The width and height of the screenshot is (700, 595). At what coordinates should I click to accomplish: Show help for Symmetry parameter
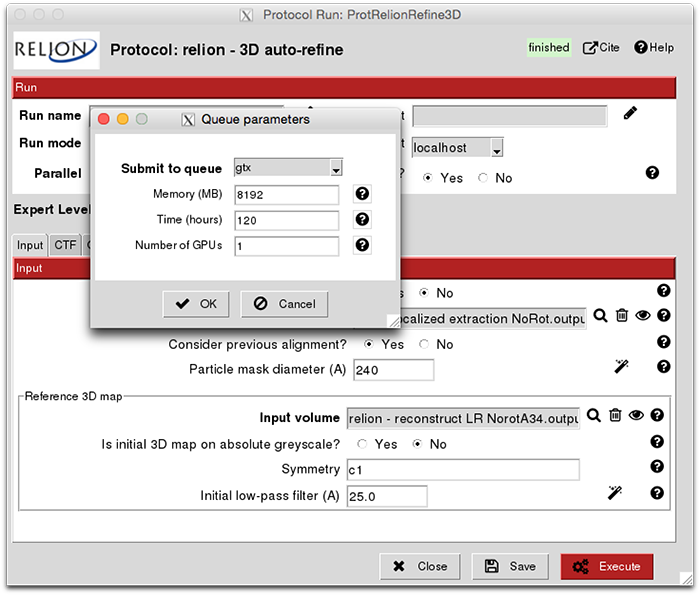(657, 466)
